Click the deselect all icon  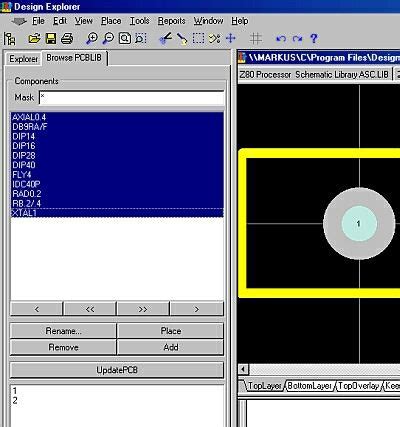coord(214,39)
